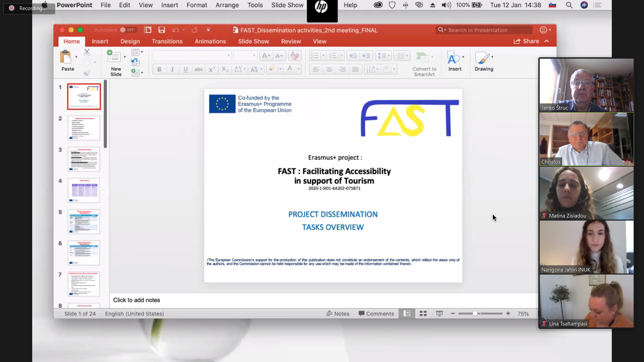Click the Format Painter brush icon

click(x=87, y=73)
